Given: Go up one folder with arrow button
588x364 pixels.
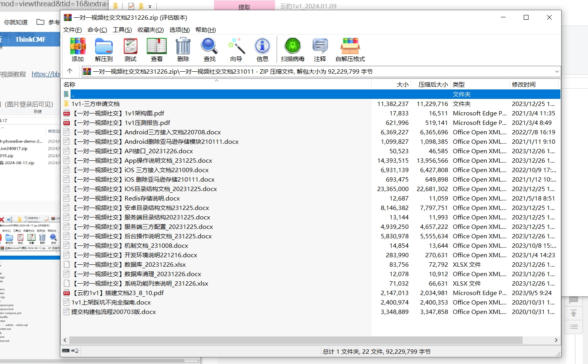Looking at the screenshot, I should coord(70,71).
